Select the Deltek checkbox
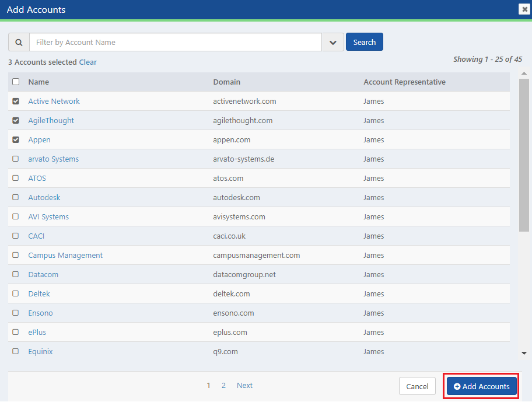 16,293
